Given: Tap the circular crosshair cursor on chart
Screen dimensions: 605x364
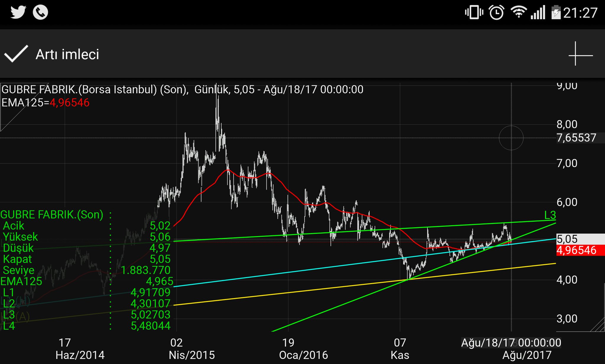Looking at the screenshot, I should pos(511,138).
